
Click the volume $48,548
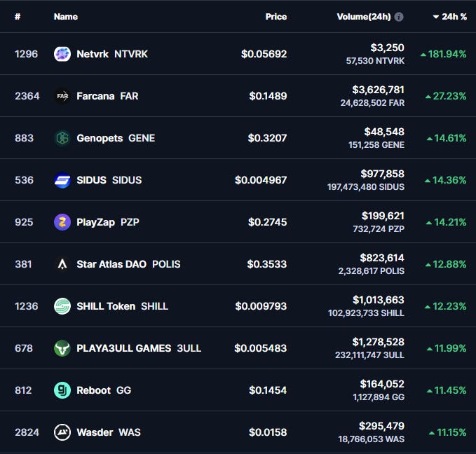[384, 132]
